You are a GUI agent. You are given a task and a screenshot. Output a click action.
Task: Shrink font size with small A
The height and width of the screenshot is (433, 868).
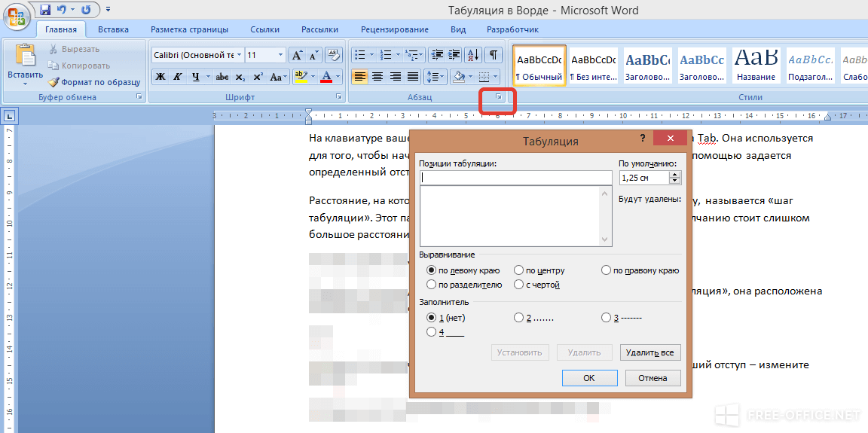[314, 55]
